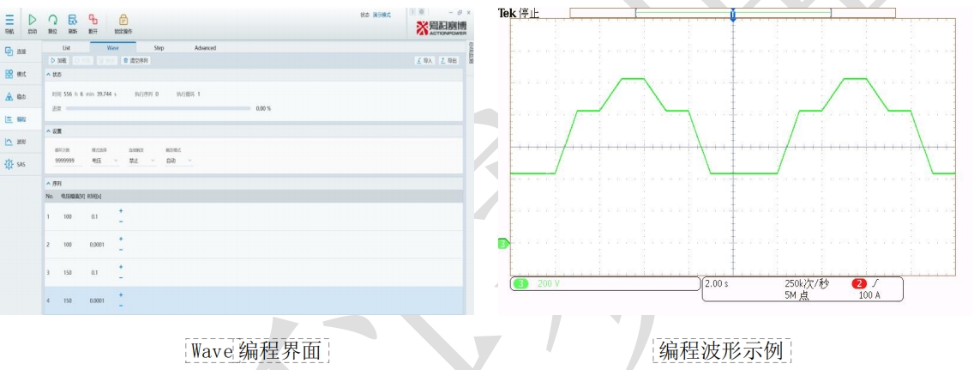Click the 复位 reset arrow icon
This screenshot has height=370, width=980.
pos(52,20)
